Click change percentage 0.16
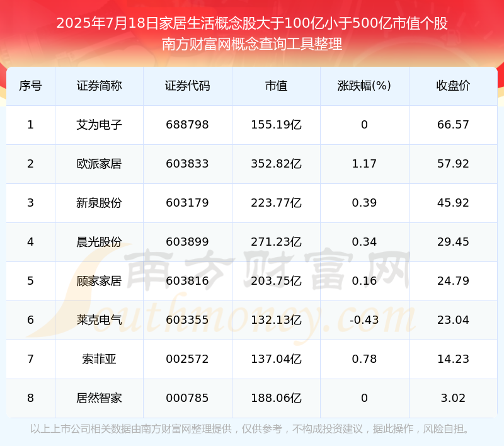The height and width of the screenshot is (446, 504). click(x=364, y=281)
